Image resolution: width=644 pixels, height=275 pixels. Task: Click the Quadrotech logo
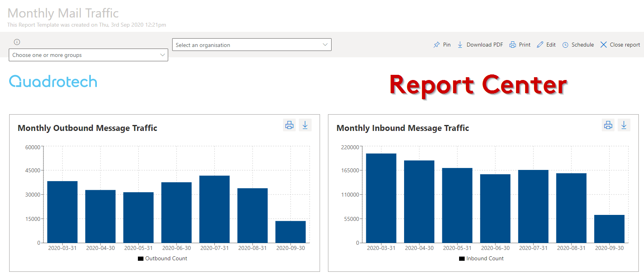coord(53,81)
